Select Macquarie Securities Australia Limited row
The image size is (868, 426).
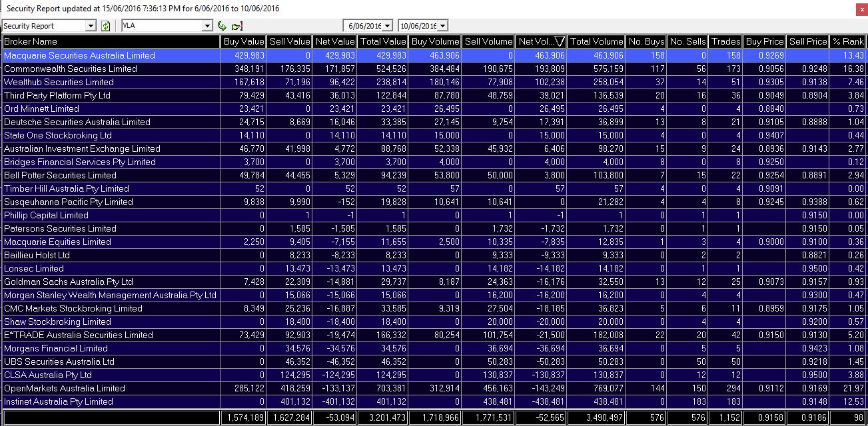(x=434, y=55)
